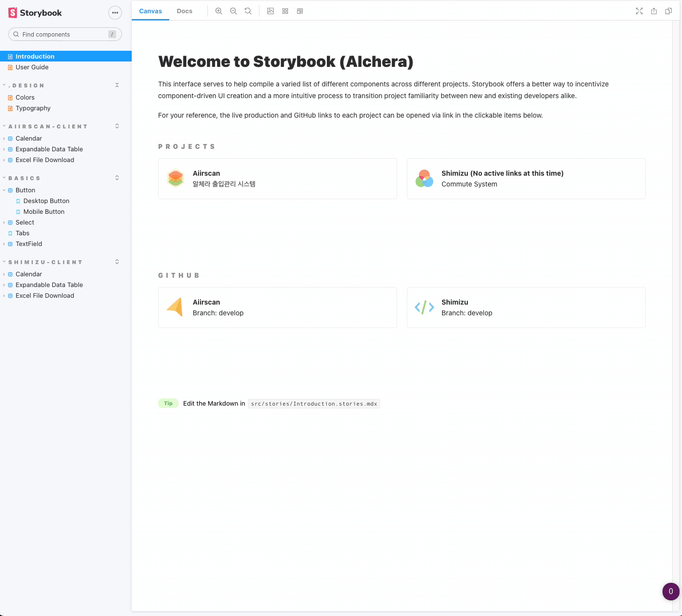Go full screen with the expand icon
Image resolution: width=682 pixels, height=616 pixels.
tap(639, 11)
